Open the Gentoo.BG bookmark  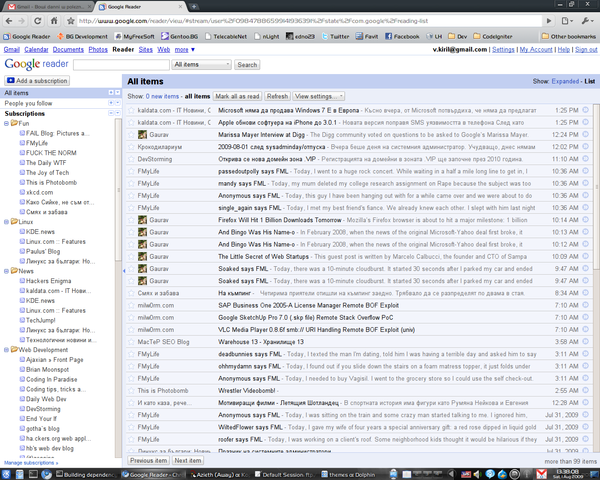(179, 36)
